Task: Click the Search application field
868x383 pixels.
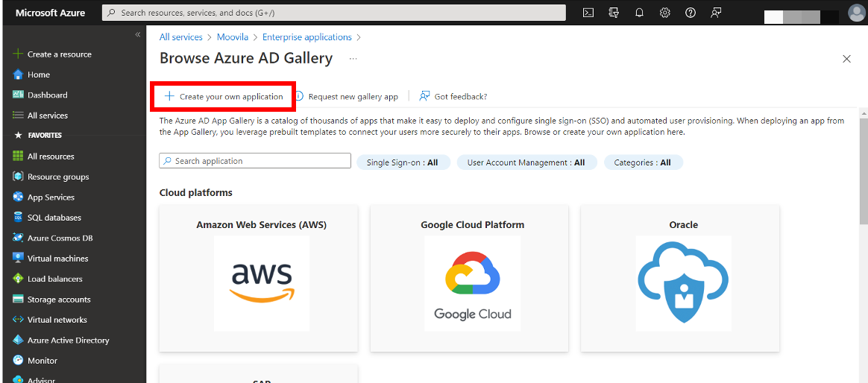Action: pyautogui.click(x=255, y=161)
